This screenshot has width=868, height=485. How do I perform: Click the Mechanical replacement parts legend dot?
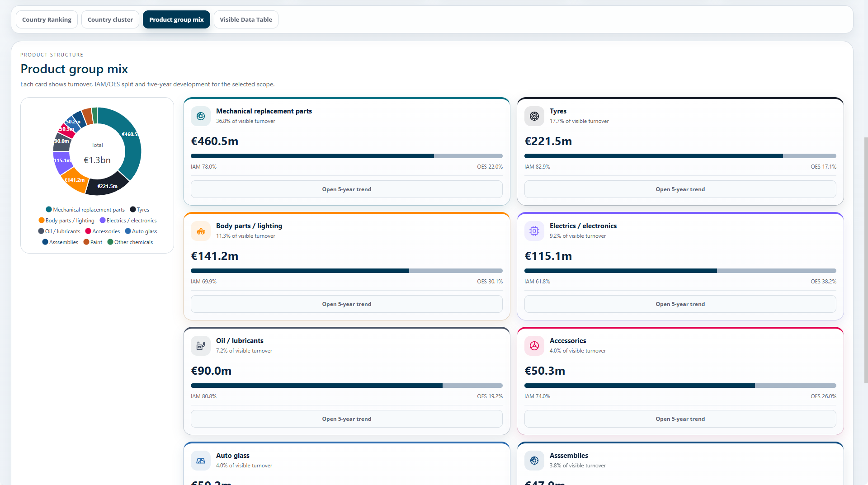(49, 209)
